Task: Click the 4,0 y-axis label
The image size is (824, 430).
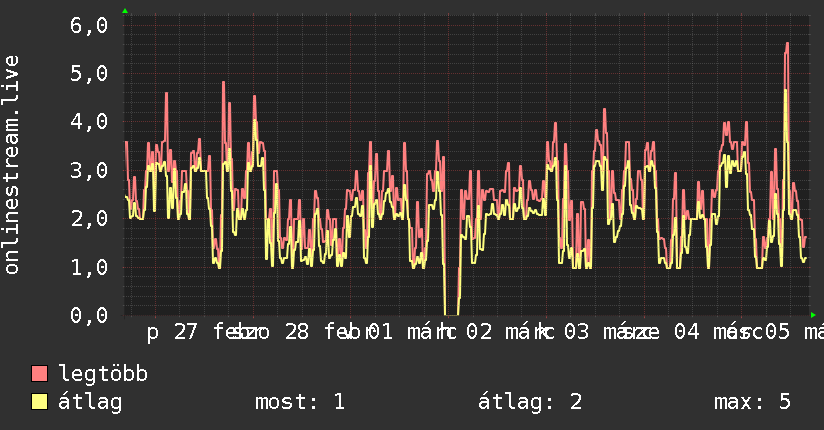Action: tap(89, 122)
